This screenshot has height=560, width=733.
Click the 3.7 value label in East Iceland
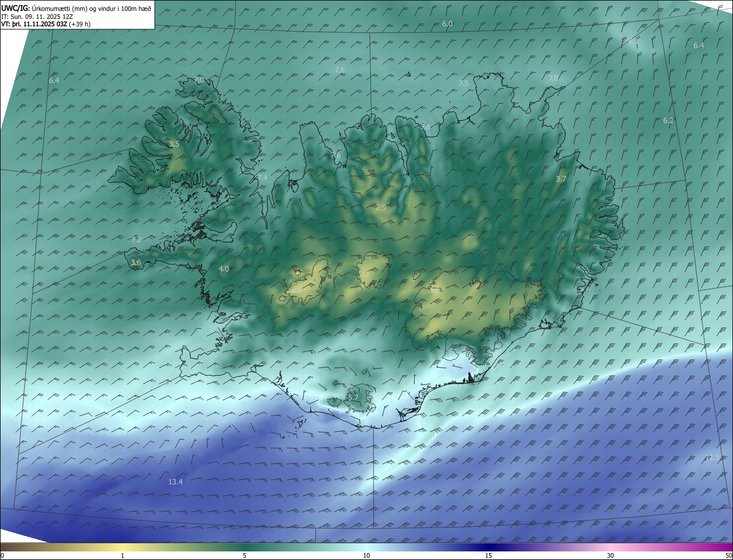pyautogui.click(x=561, y=179)
